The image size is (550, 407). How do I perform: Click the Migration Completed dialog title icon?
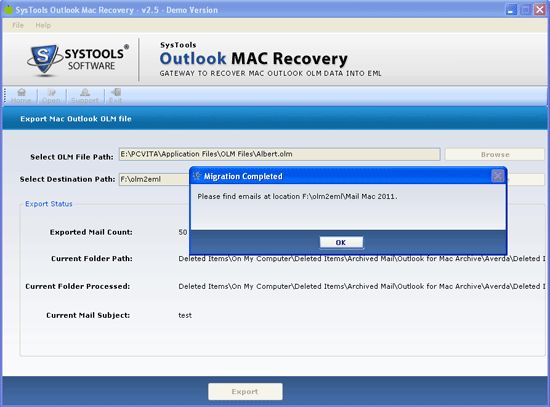(197, 176)
